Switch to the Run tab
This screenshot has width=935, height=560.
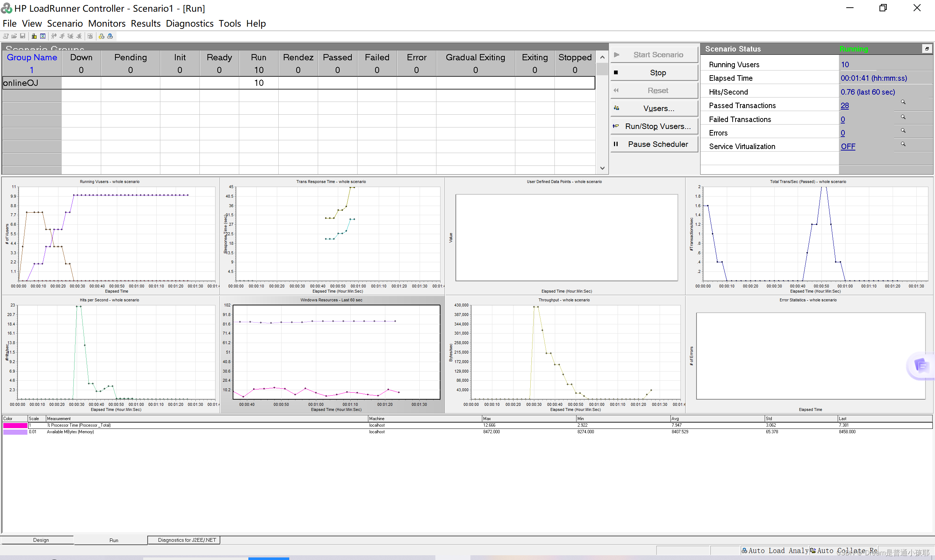point(114,540)
